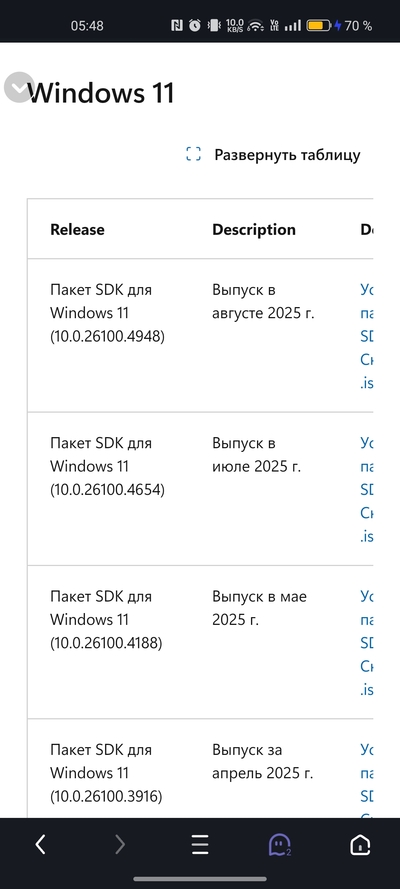Select the 'Windows 11' heading
400x889 pixels.
point(101,93)
